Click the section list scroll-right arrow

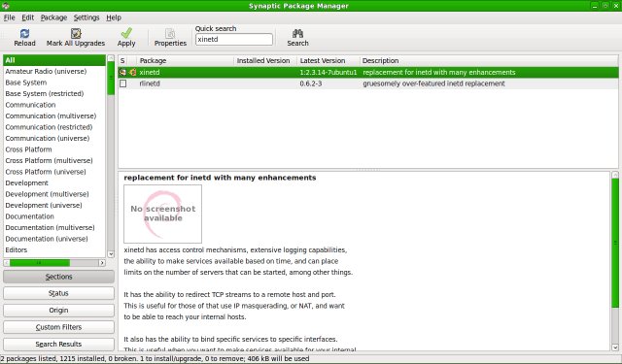click(x=102, y=263)
